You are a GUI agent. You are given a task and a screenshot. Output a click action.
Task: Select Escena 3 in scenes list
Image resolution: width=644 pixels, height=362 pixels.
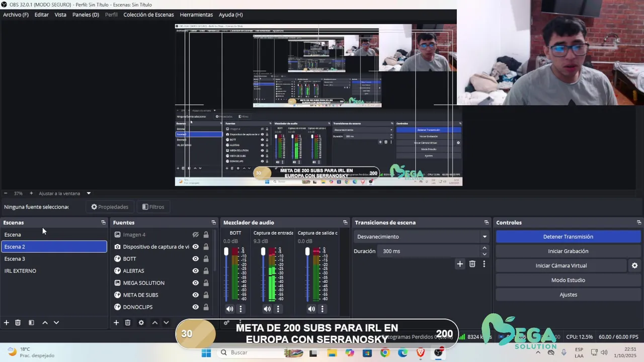point(54,259)
